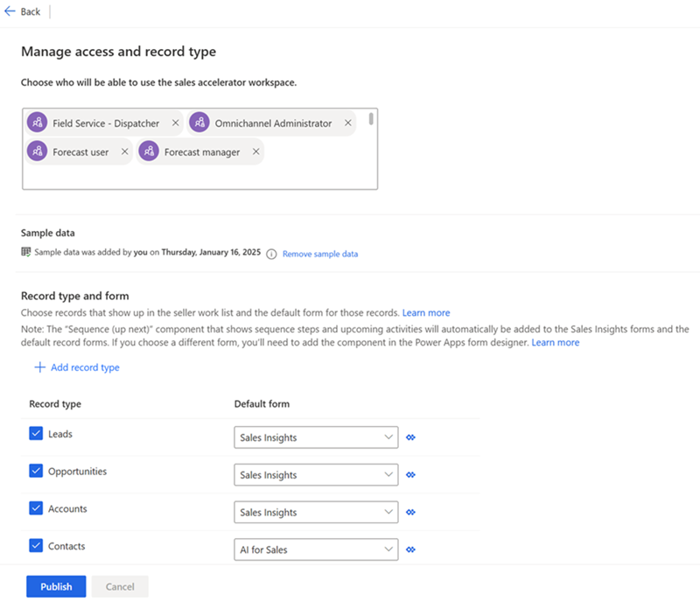Click the Forecast user tag text
Screen dimensions: 700x602
click(80, 152)
